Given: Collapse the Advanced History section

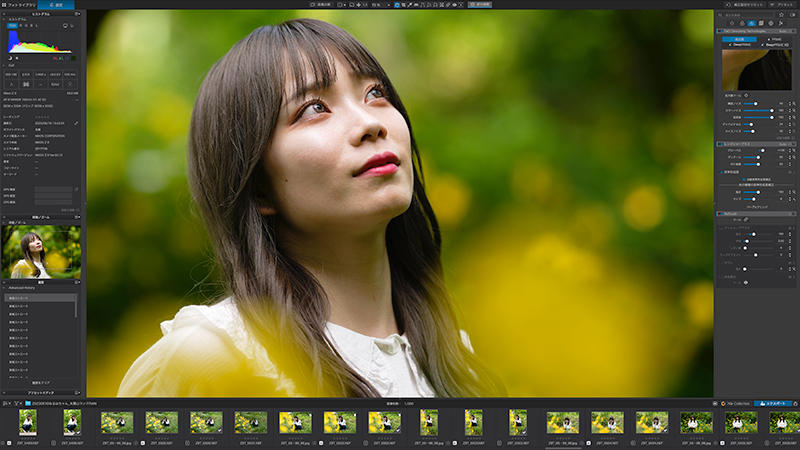Looking at the screenshot, I should 4,288.
